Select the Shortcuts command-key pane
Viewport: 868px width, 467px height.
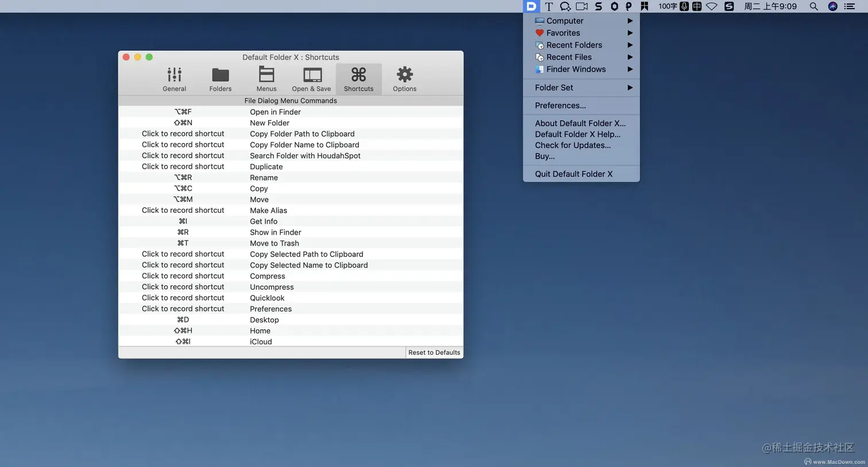click(359, 79)
